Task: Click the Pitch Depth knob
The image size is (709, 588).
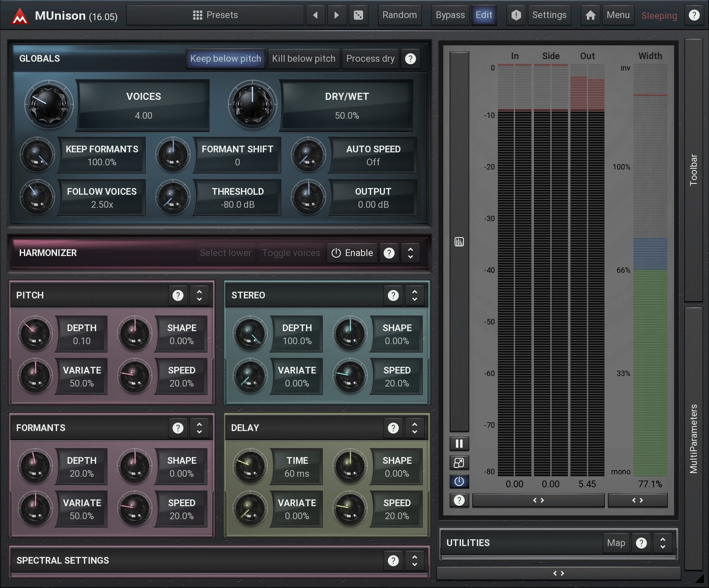Action: pyautogui.click(x=35, y=334)
